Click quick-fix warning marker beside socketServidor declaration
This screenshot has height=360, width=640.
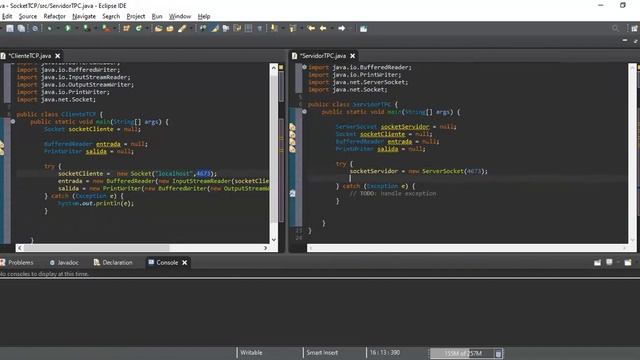(x=292, y=127)
